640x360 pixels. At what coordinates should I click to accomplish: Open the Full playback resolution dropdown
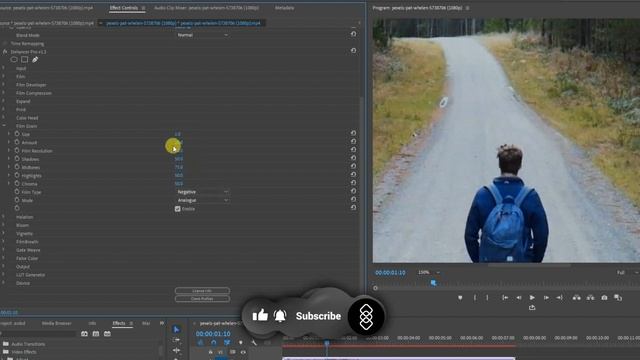[x=627, y=272]
